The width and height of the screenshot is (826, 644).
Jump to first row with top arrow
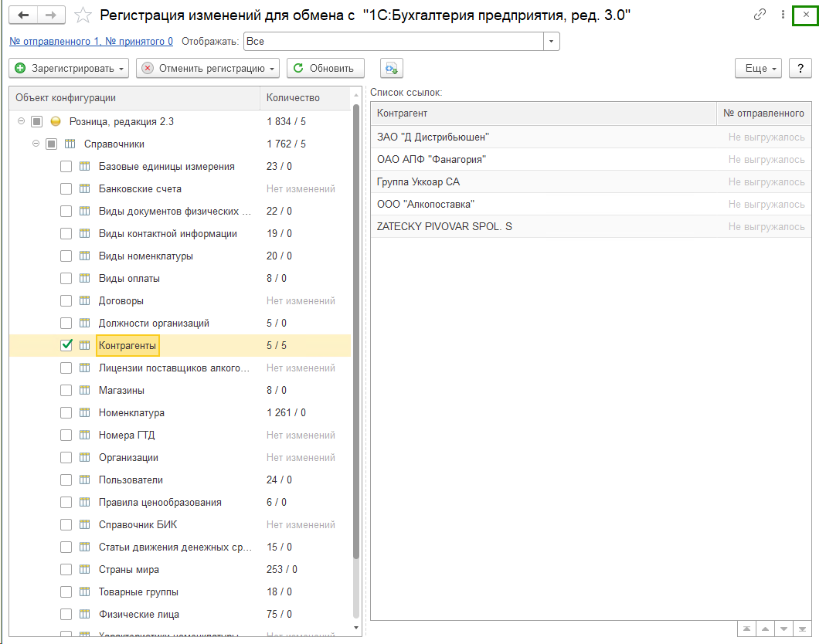[746, 629]
